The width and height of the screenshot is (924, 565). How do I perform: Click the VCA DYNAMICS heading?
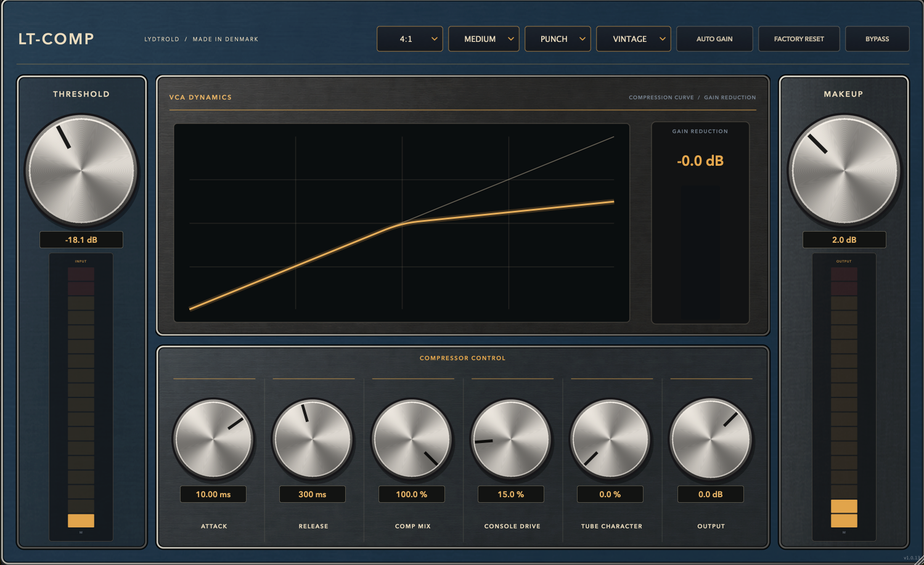[200, 97]
